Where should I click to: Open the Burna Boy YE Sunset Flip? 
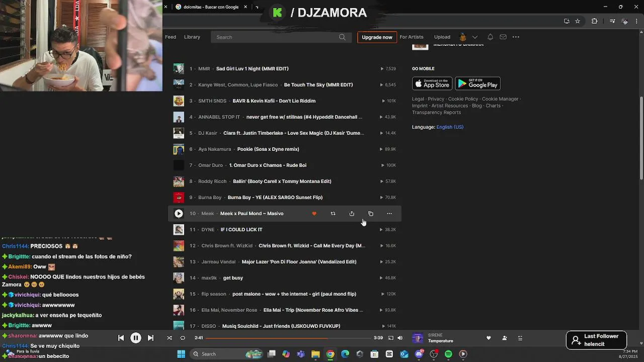click(x=275, y=198)
